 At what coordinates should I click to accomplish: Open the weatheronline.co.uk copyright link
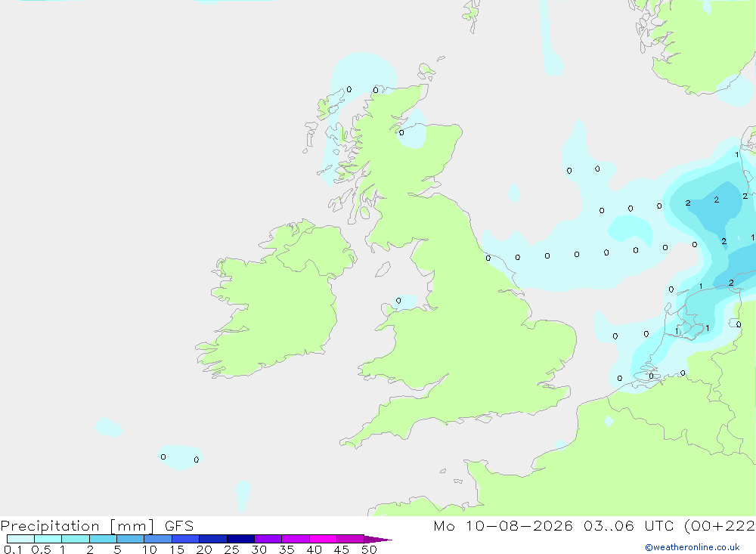point(692,547)
